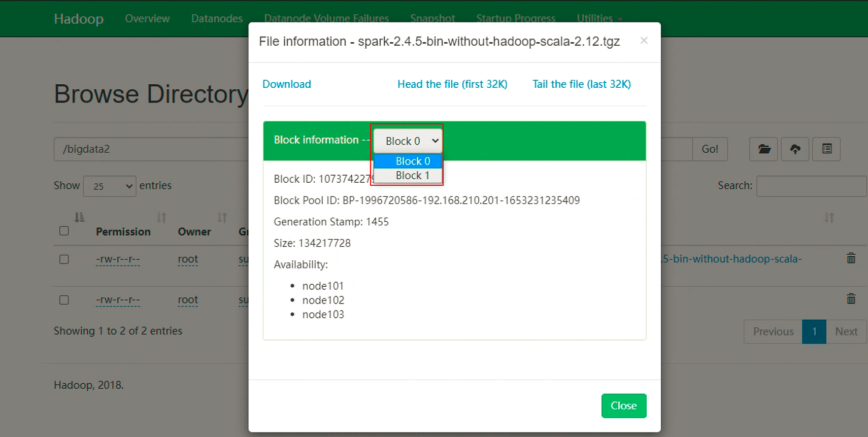Screen dimensions: 868x437
Task: Click the Generation Stamp: 1455 text
Action: click(x=331, y=222)
